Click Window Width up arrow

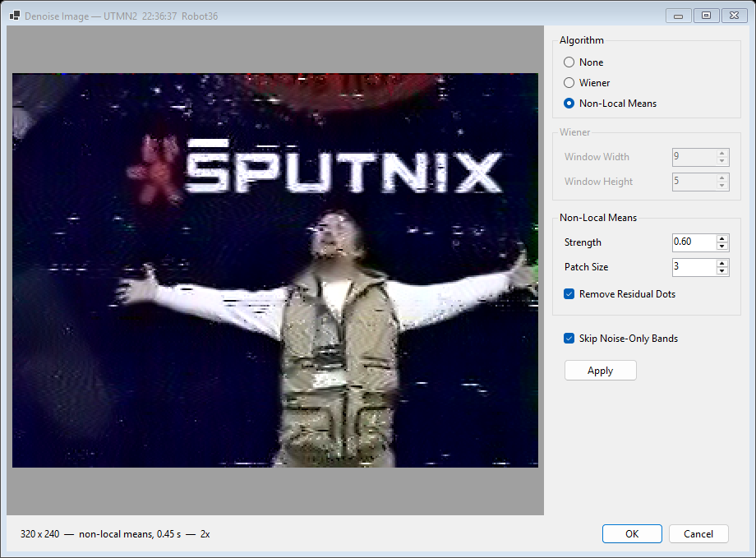point(721,154)
